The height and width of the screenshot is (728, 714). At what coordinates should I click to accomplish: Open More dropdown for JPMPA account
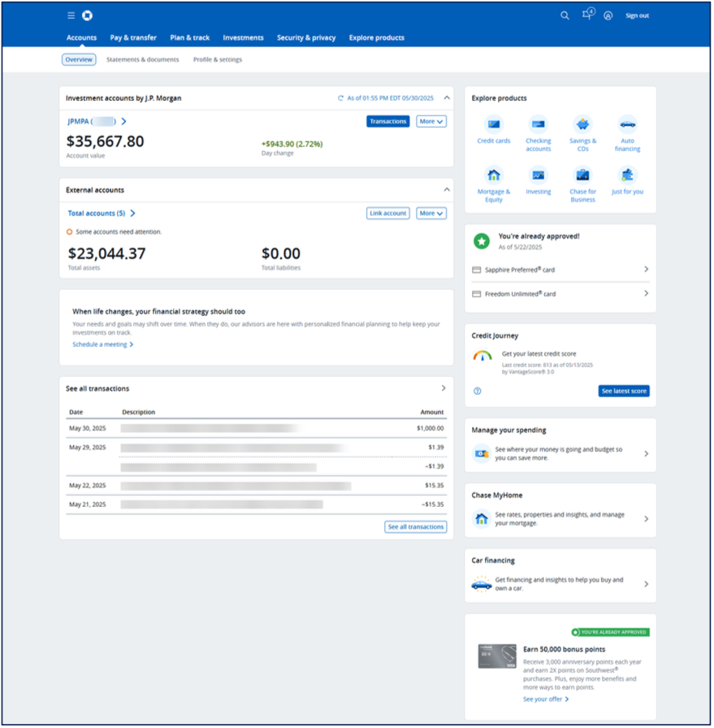point(432,122)
